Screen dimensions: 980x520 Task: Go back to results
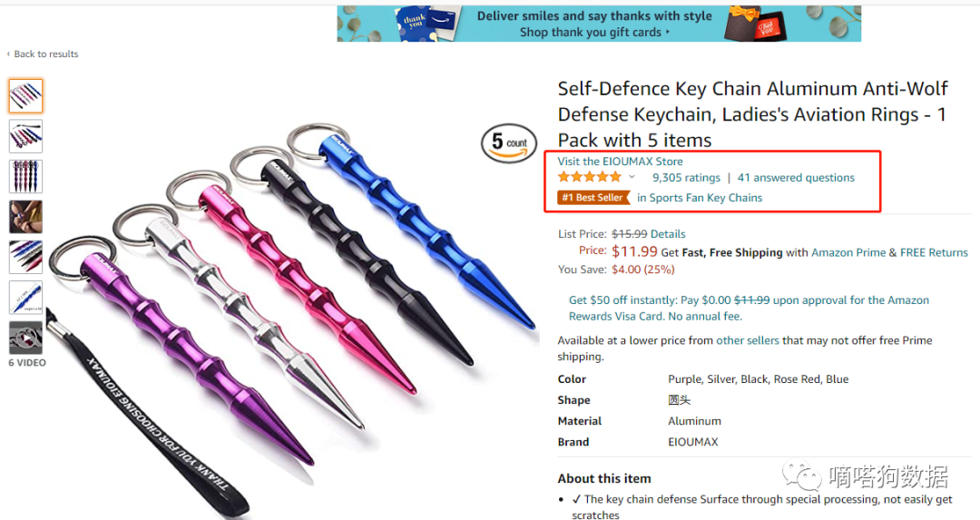[45, 54]
